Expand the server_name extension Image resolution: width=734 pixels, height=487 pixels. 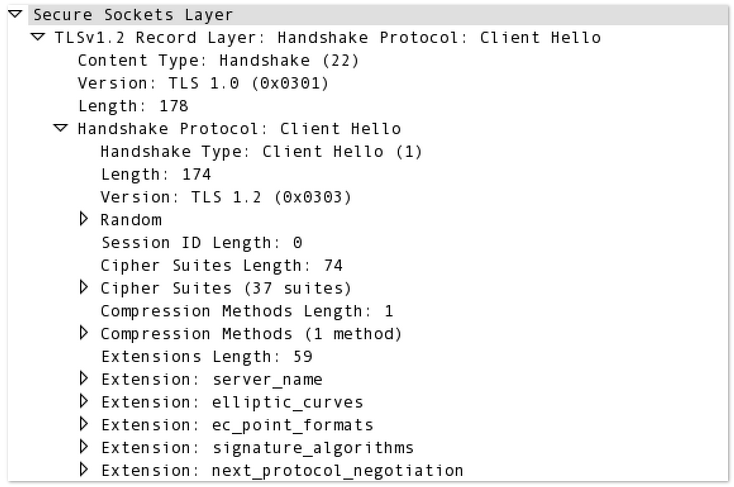(84, 379)
